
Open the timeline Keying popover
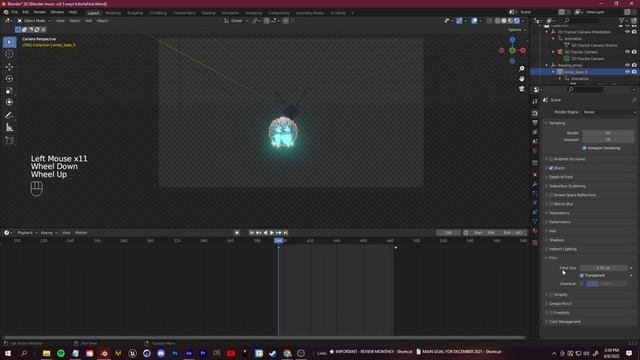[x=49, y=233]
